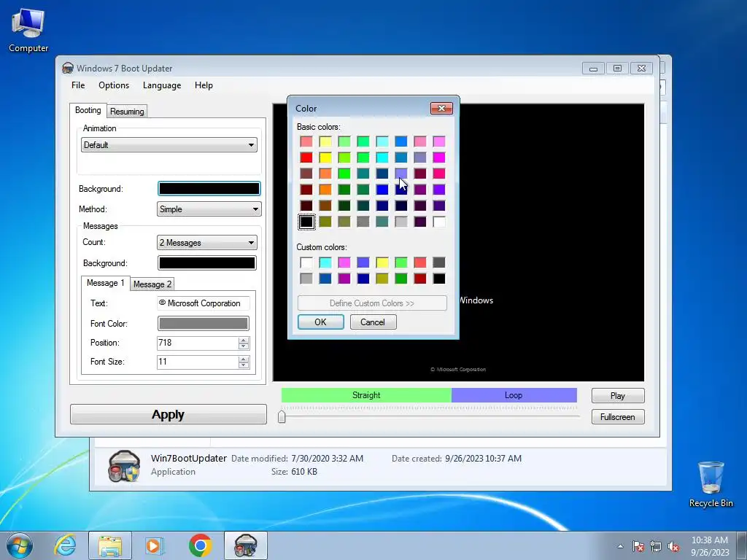The width and height of the screenshot is (747, 560).
Task: Click the Play button
Action: pyautogui.click(x=618, y=396)
